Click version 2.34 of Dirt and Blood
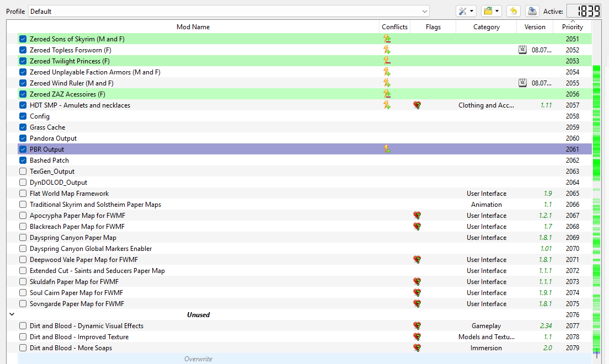The height and width of the screenshot is (364, 609). coord(546,326)
